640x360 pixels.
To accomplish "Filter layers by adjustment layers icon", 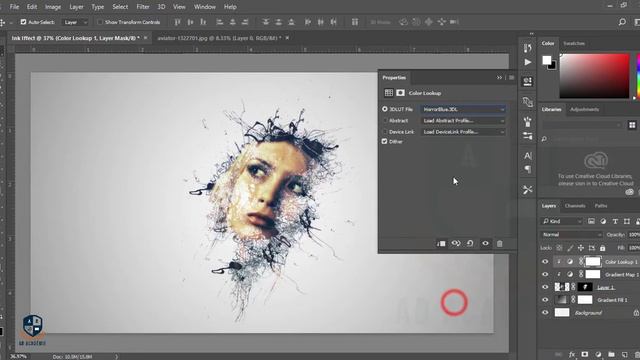I will [603, 221].
